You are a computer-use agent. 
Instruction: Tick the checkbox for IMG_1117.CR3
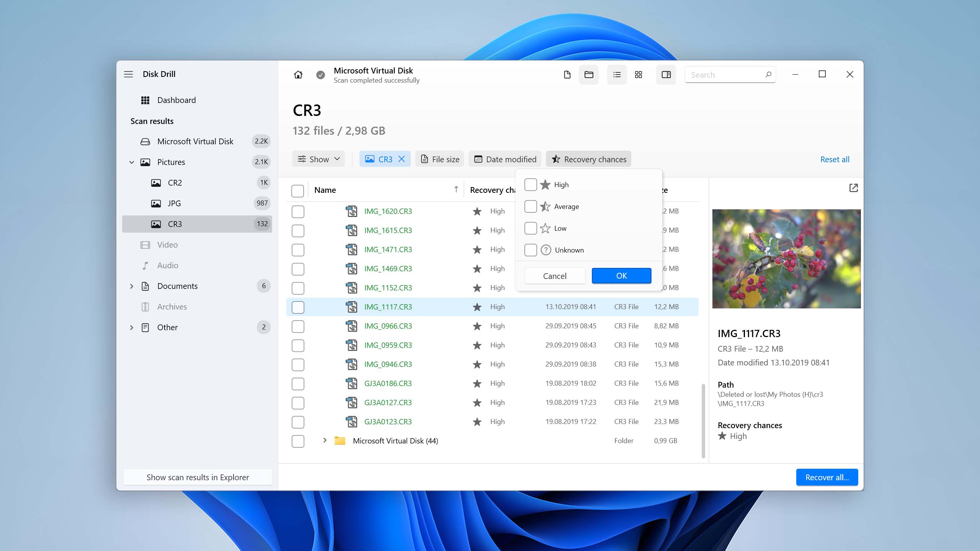click(x=298, y=307)
